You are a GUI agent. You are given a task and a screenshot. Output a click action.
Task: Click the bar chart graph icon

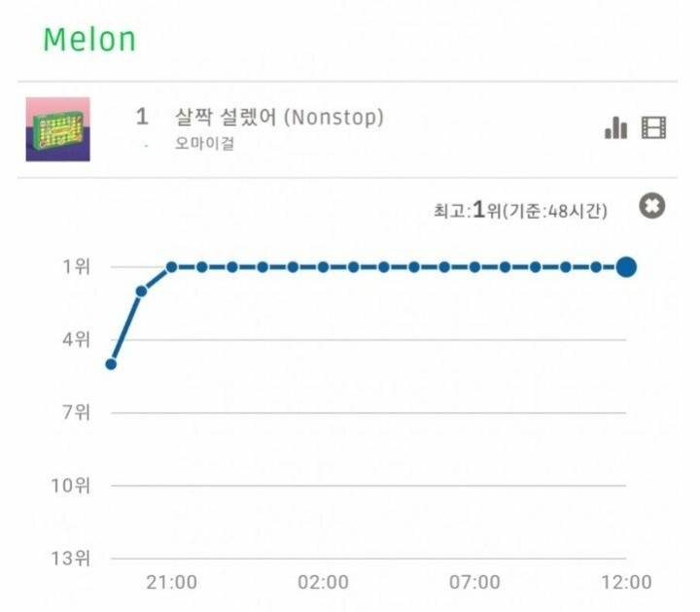[x=615, y=127]
